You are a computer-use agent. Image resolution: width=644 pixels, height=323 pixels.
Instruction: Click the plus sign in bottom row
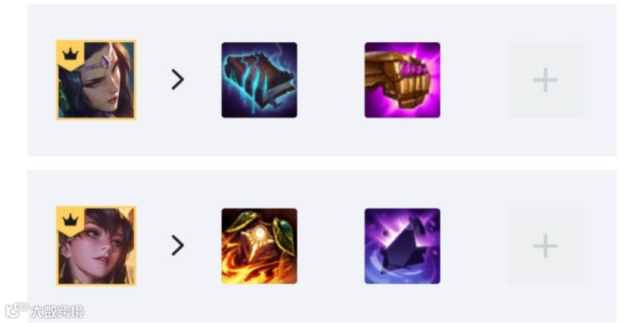(545, 246)
